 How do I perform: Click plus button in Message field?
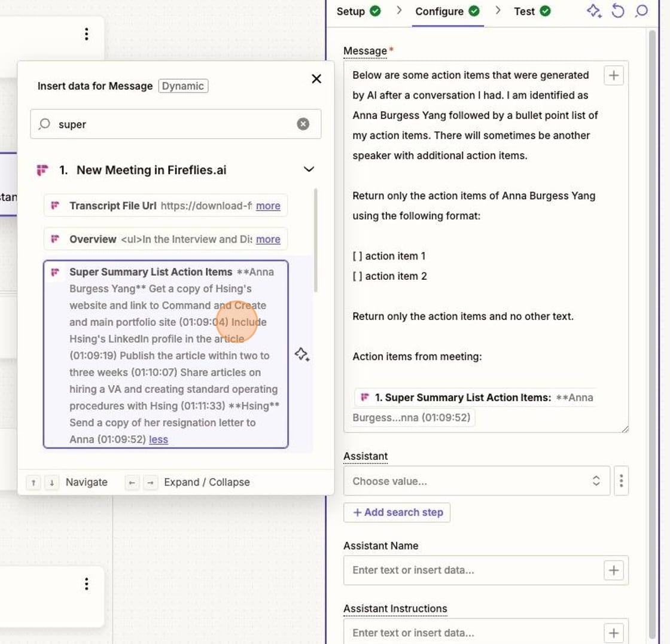point(614,75)
